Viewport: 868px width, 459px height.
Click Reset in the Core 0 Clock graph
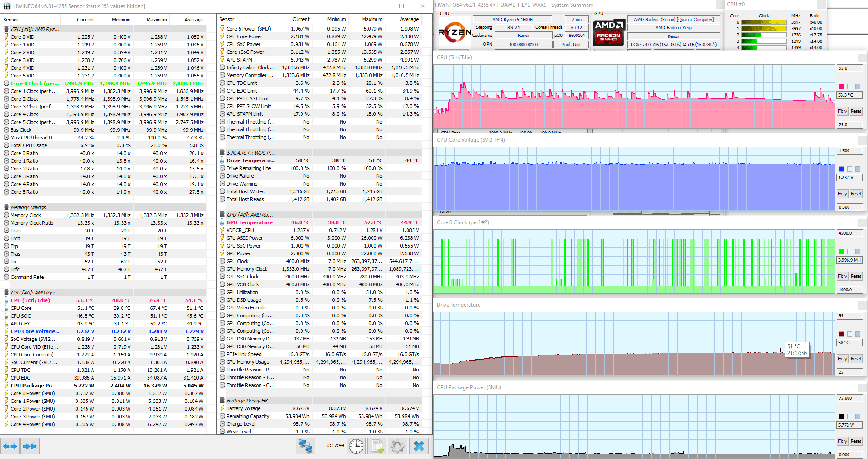click(x=856, y=276)
